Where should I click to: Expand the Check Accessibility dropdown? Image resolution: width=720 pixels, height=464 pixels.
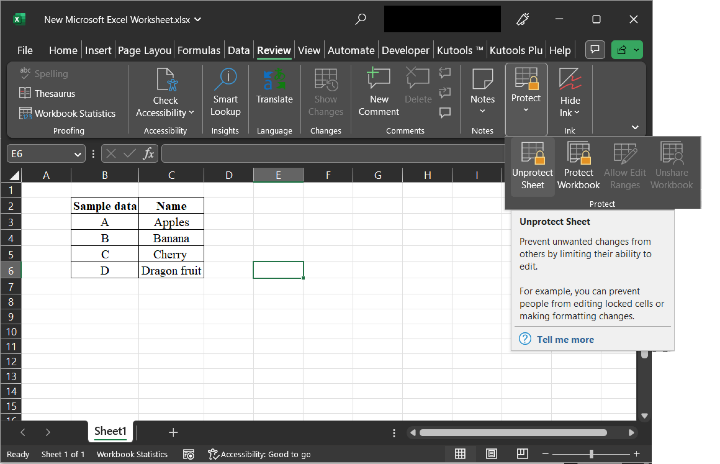coord(165,113)
